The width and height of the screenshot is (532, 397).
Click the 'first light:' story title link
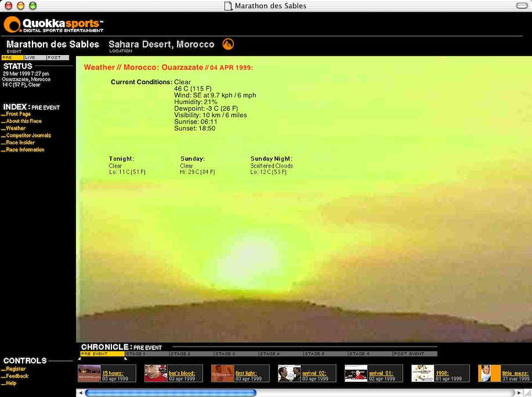point(247,373)
